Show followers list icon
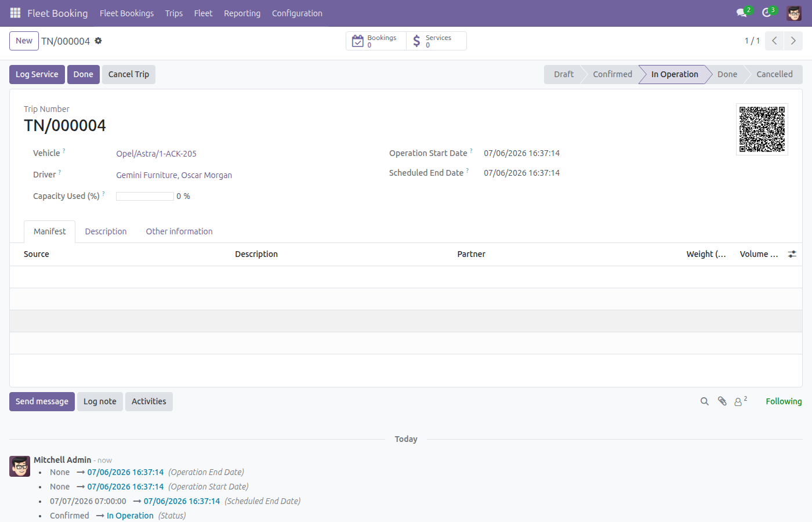The height and width of the screenshot is (522, 812). click(x=740, y=401)
